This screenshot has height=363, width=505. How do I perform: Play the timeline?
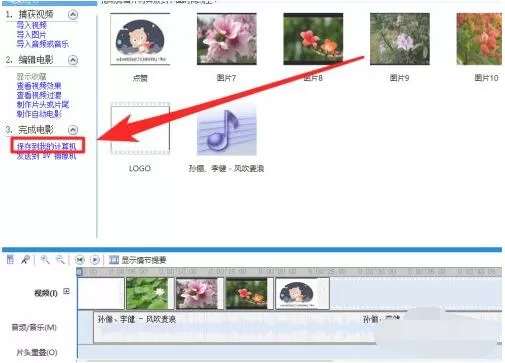pyautogui.click(x=95, y=260)
